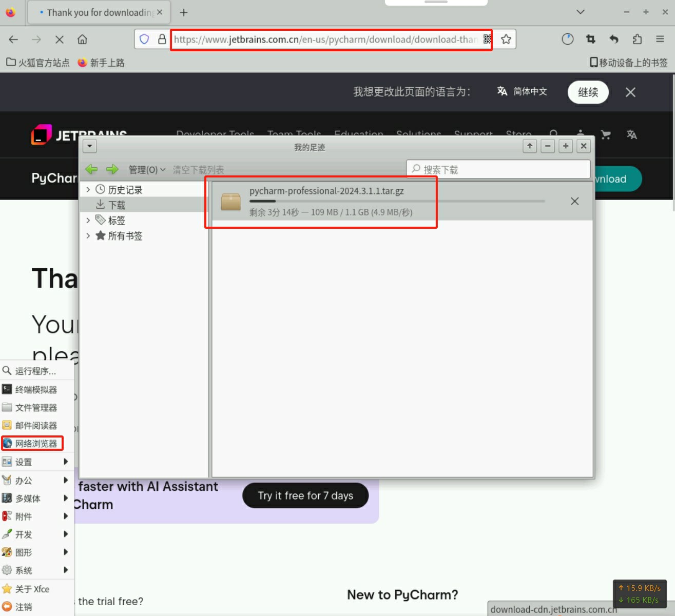Open 关于 Xfce from the menu
675x616 pixels.
(36, 589)
